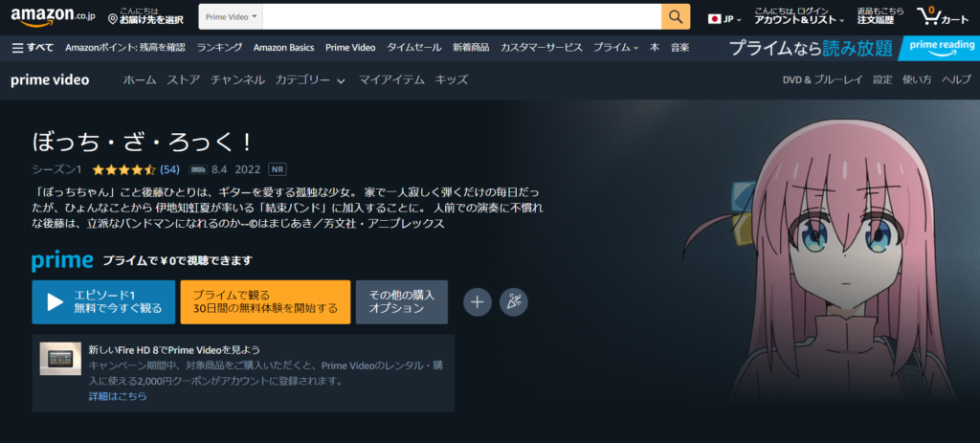The height and width of the screenshot is (443, 980).
Task: Expand the カテゴリー dropdown menu
Action: click(x=310, y=80)
